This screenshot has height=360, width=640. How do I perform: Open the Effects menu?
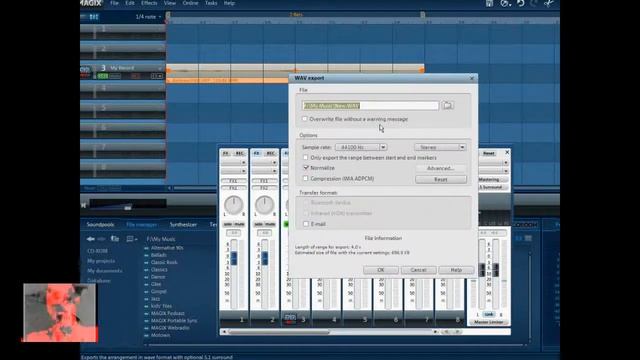coord(149,3)
